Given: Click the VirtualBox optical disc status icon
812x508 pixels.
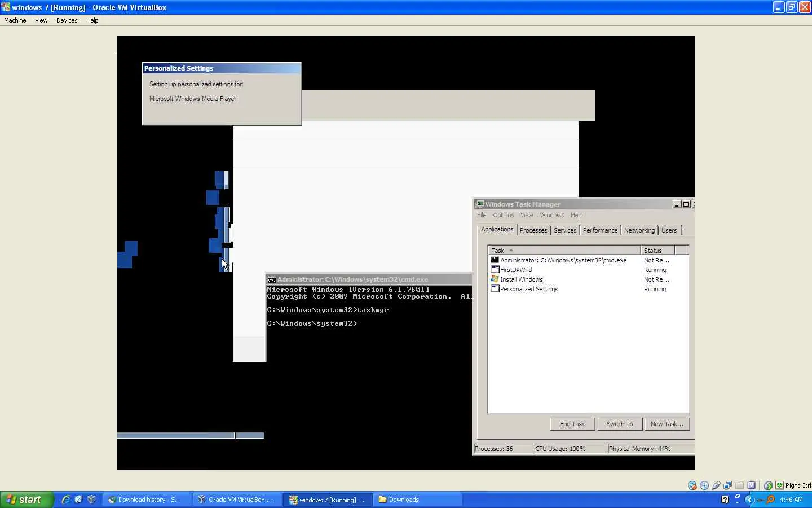Looking at the screenshot, I should click(704, 485).
